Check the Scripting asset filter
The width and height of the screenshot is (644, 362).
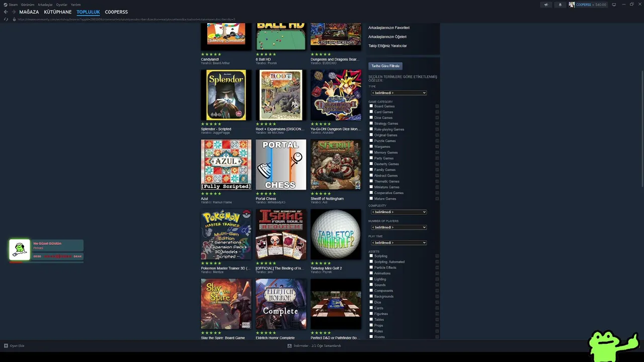coord(371,256)
